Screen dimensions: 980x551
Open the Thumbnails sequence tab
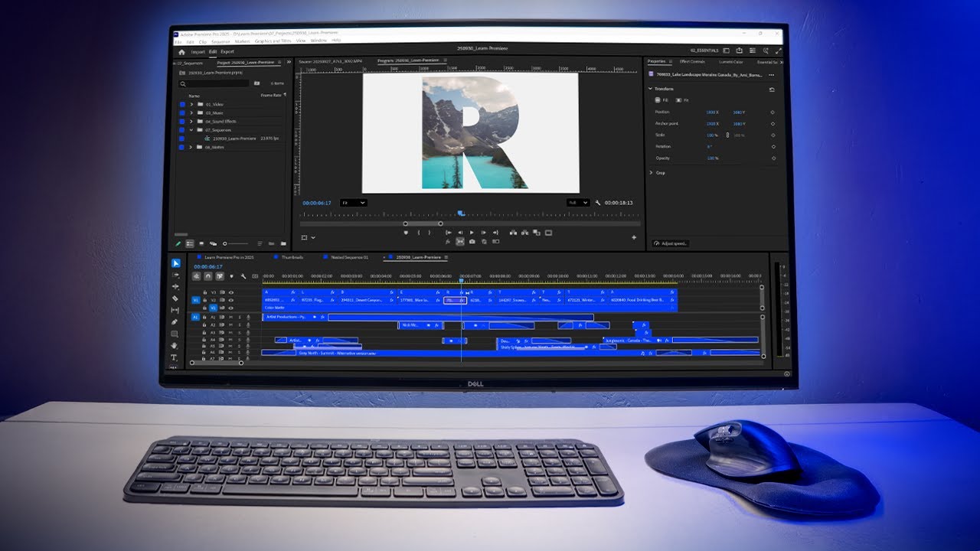click(x=292, y=257)
